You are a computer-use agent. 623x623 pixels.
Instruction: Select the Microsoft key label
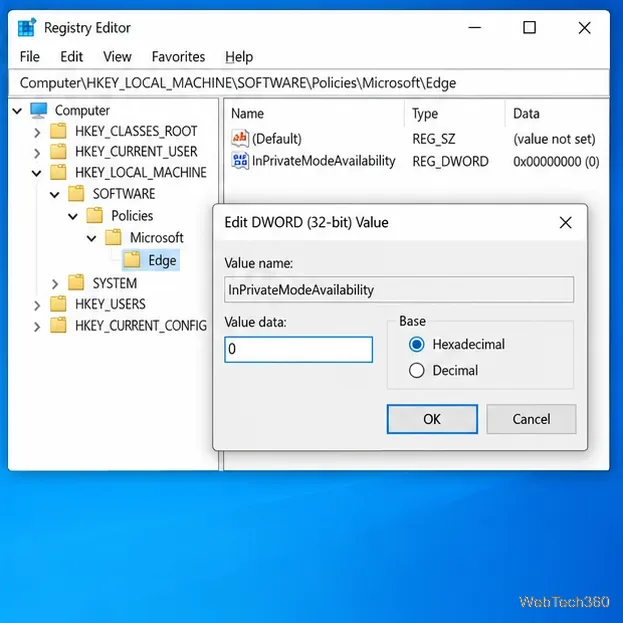coord(157,238)
